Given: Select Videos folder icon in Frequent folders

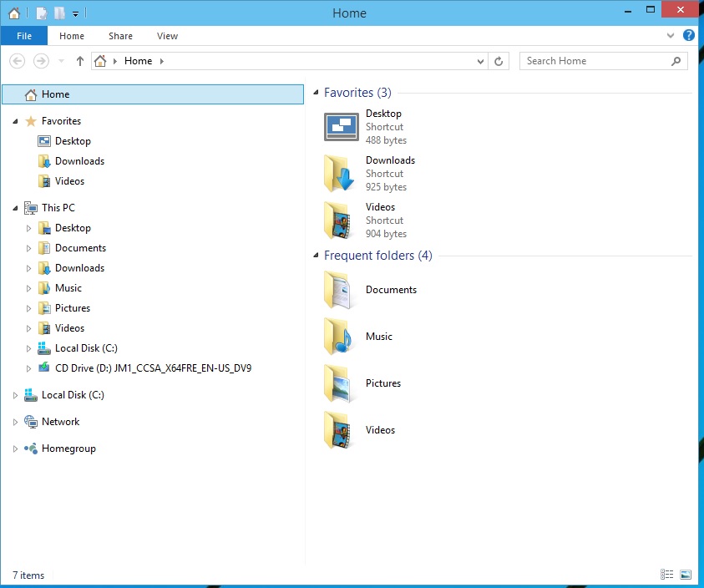Looking at the screenshot, I should point(337,430).
